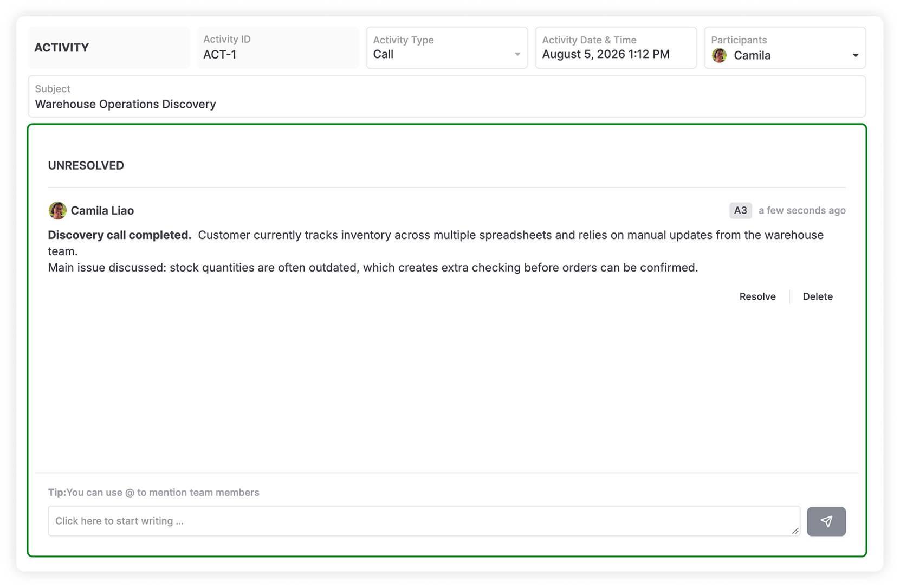Screen dimensions: 900x588
Task: Open the Activity Type dropdown
Action: (x=446, y=48)
